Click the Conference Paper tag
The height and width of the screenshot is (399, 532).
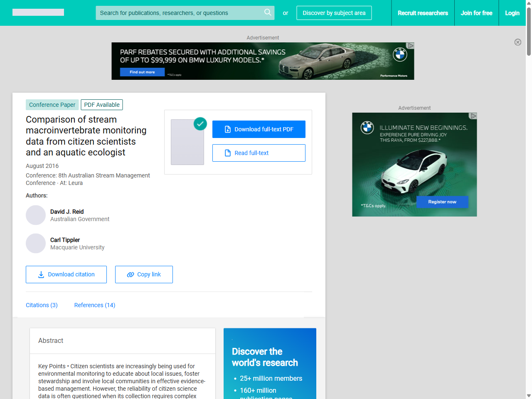point(52,105)
